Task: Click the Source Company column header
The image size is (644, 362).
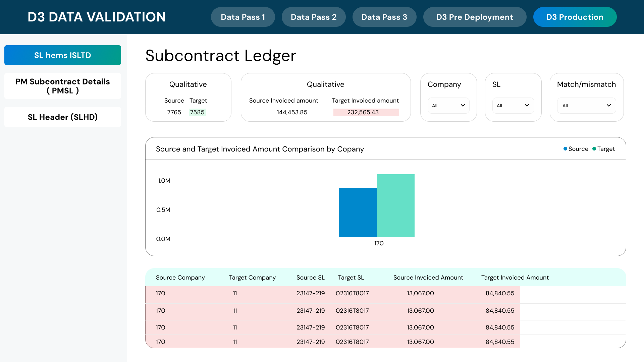Action: coord(180,278)
